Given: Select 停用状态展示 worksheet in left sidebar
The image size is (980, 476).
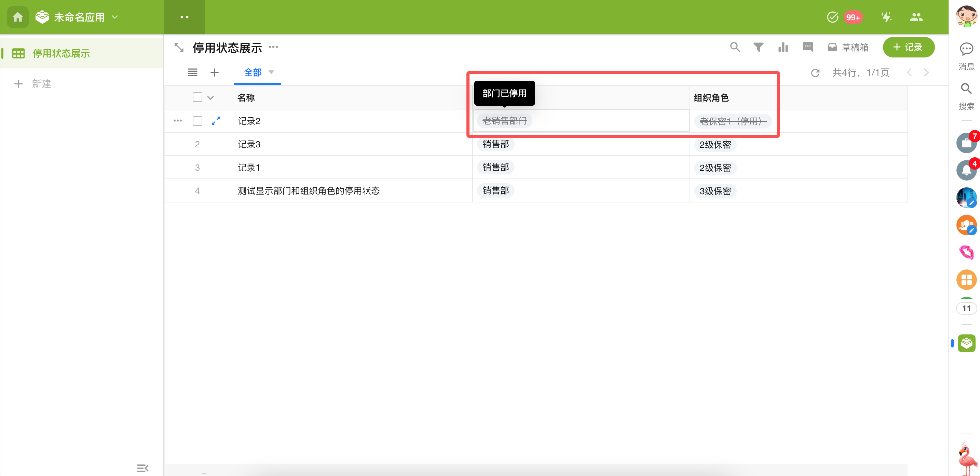Looking at the screenshot, I should coord(61,53).
